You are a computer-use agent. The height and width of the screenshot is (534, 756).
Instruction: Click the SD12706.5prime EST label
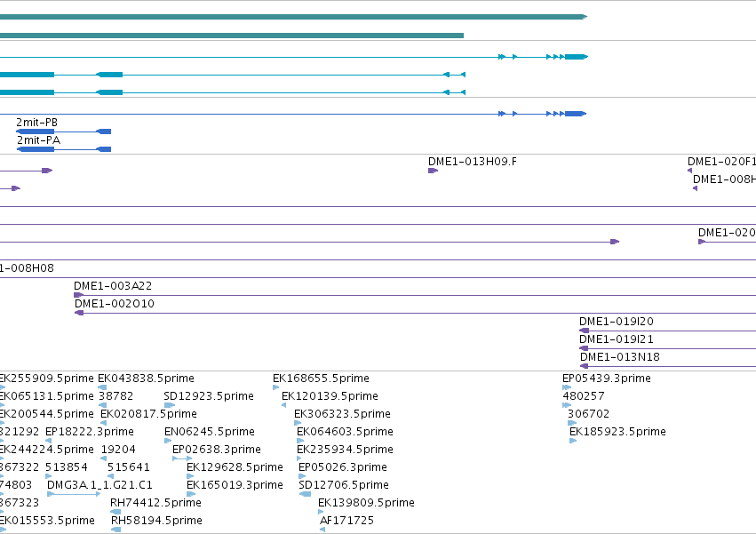pyautogui.click(x=344, y=485)
